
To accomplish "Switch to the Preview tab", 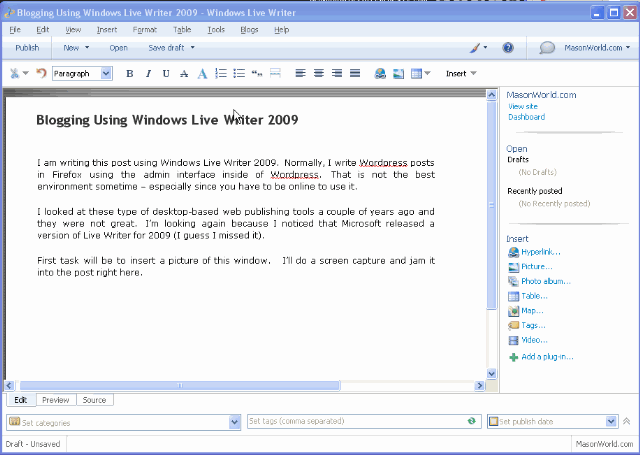I will pyautogui.click(x=56, y=400).
